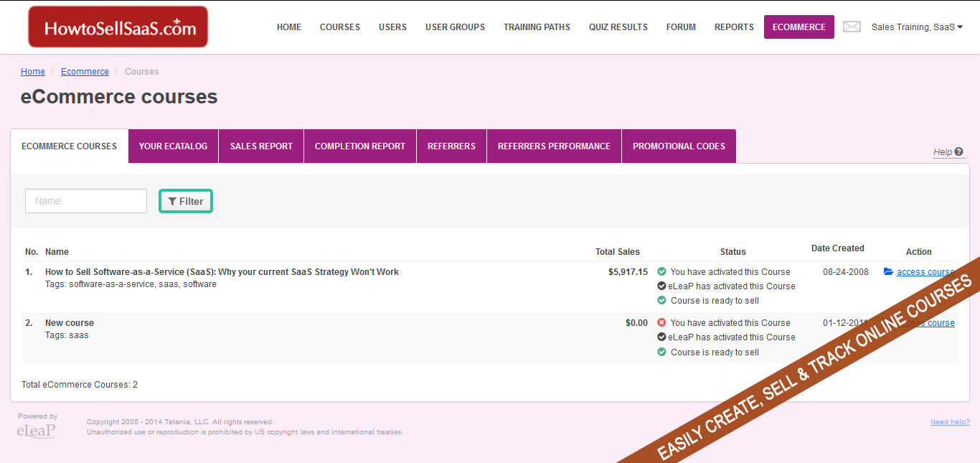
Task: Click the Name filter input field
Action: click(x=86, y=201)
